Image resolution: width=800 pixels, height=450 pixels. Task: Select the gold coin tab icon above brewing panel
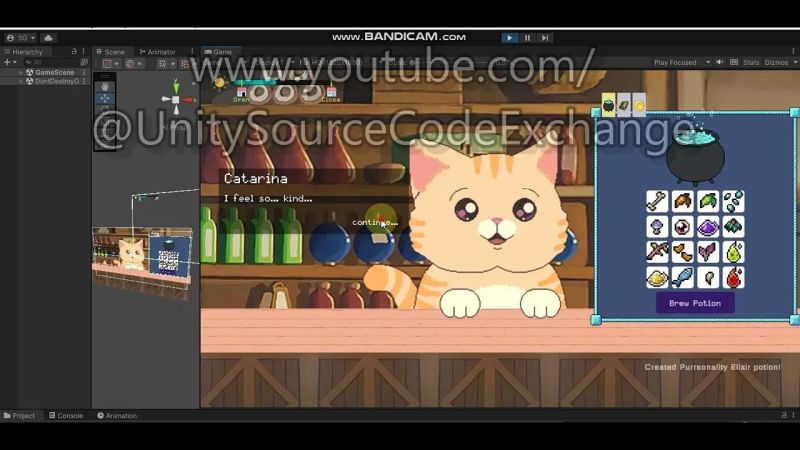coord(639,105)
